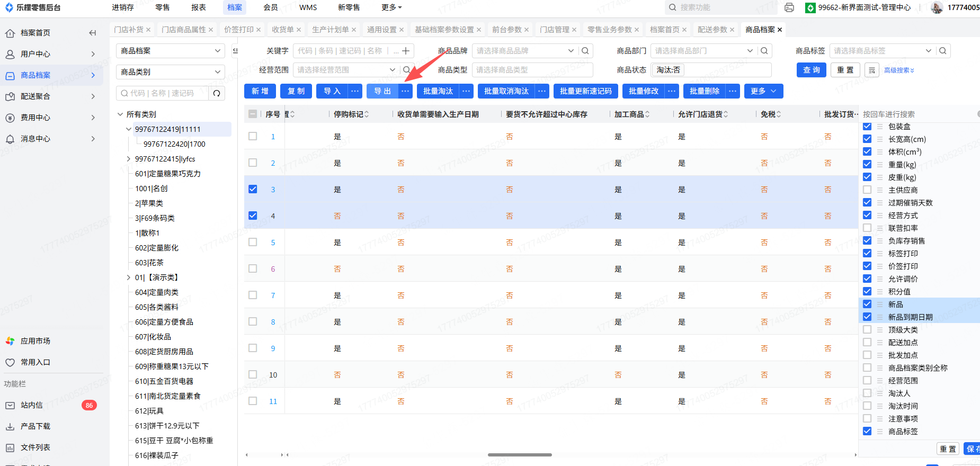980x466 pixels.
Task: Open the column settings icon beside 重置
Action: tap(872, 70)
